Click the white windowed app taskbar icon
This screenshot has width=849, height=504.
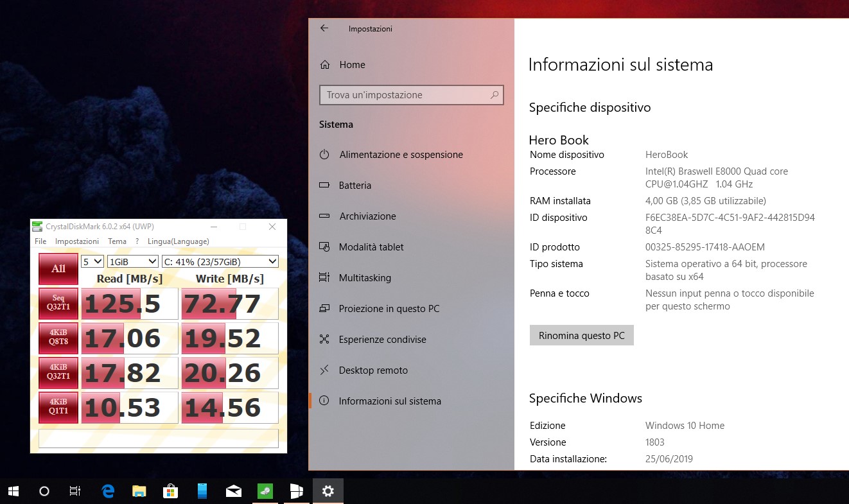point(297,491)
